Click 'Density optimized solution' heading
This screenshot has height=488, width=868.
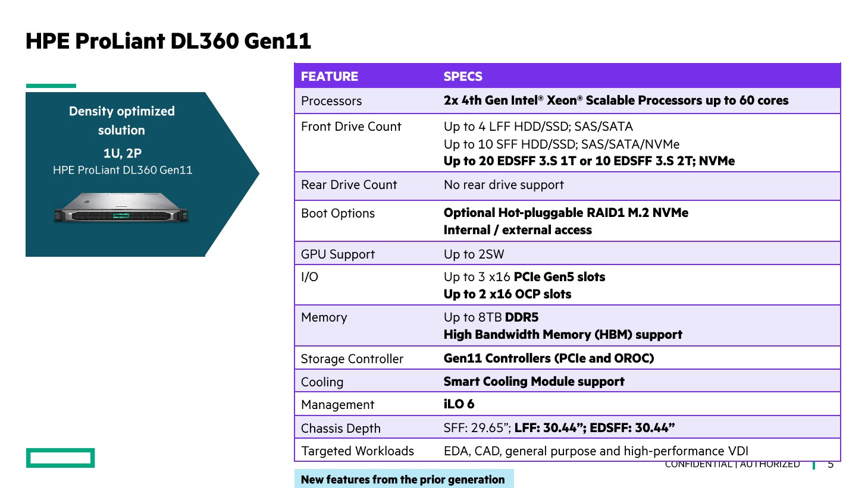point(121,121)
